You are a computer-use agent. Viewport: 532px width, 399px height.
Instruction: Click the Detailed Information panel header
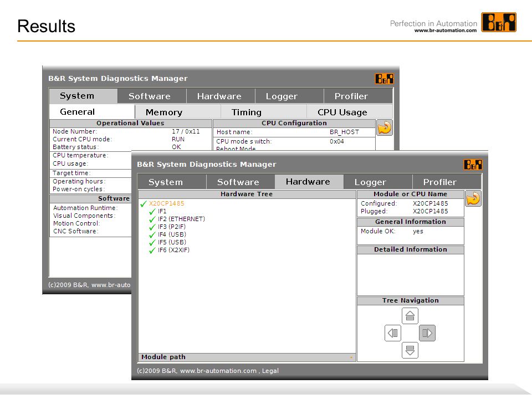[411, 250]
